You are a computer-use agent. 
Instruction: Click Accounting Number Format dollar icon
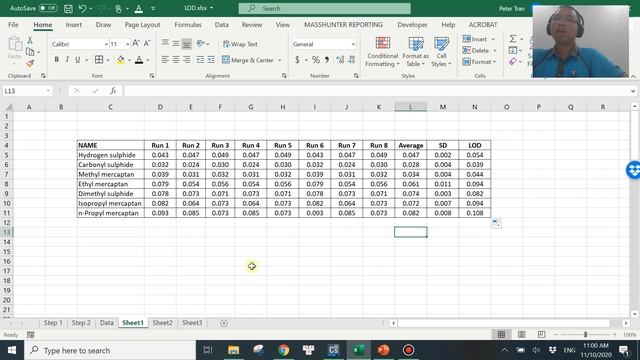click(297, 60)
